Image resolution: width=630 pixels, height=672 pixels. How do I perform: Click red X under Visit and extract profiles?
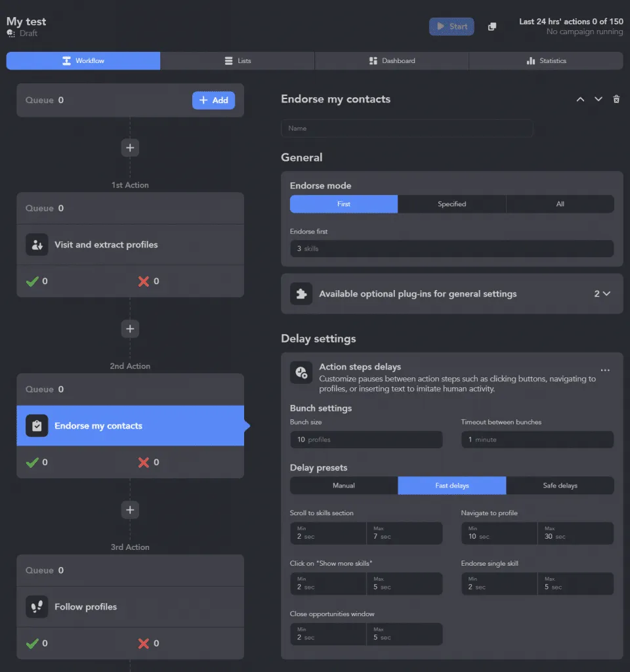coord(144,282)
